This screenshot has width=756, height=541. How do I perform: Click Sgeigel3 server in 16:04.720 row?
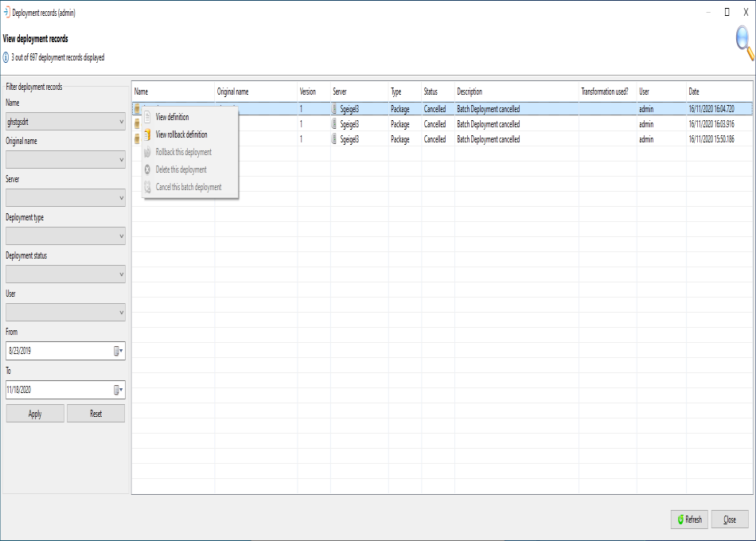point(349,109)
